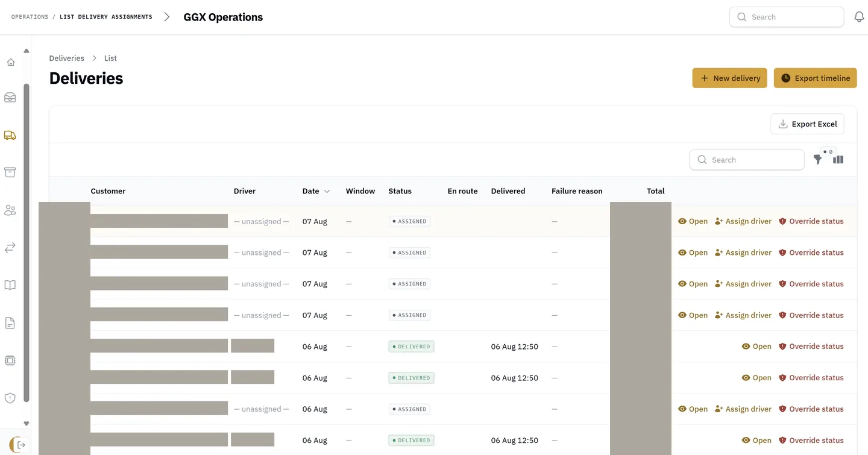Image resolution: width=868 pixels, height=455 pixels.
Task: Click the plus icon on New delivery
Action: (x=704, y=78)
